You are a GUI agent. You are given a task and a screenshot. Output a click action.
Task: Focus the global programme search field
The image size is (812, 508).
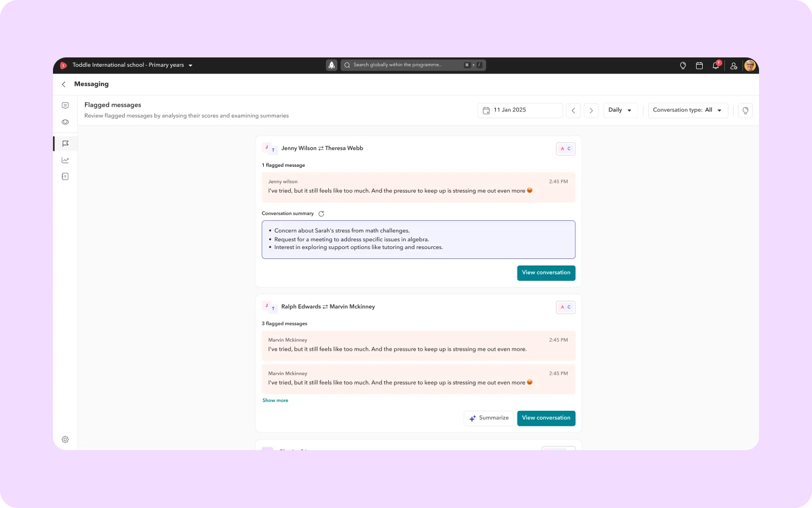tap(413, 65)
